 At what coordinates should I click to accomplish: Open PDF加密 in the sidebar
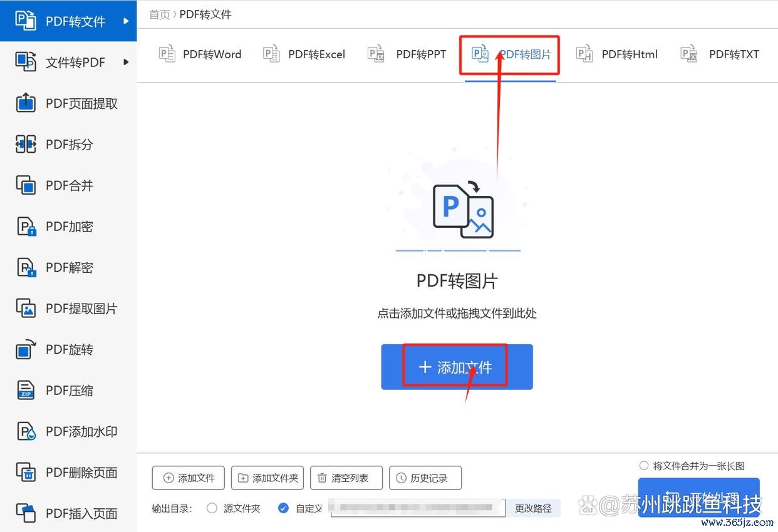(68, 227)
